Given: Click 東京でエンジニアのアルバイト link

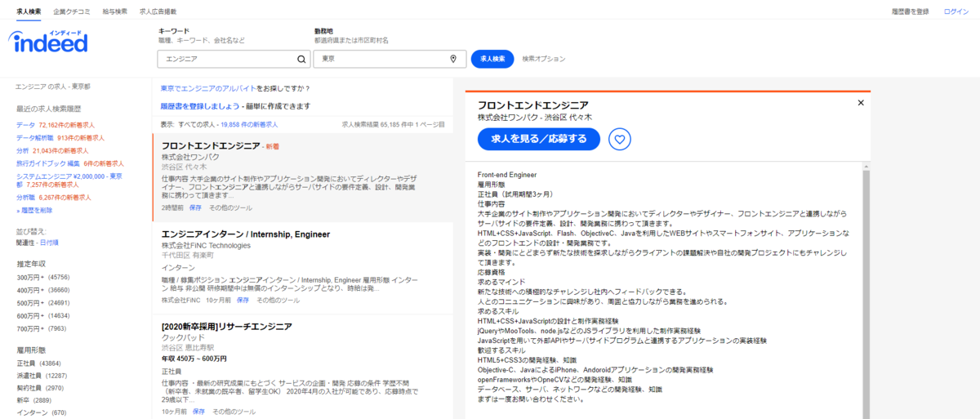Looking at the screenshot, I should pos(208,88).
